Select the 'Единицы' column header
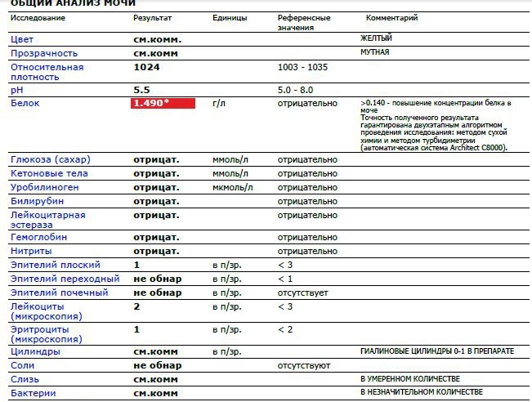This screenshot has height=402, width=532. click(230, 18)
